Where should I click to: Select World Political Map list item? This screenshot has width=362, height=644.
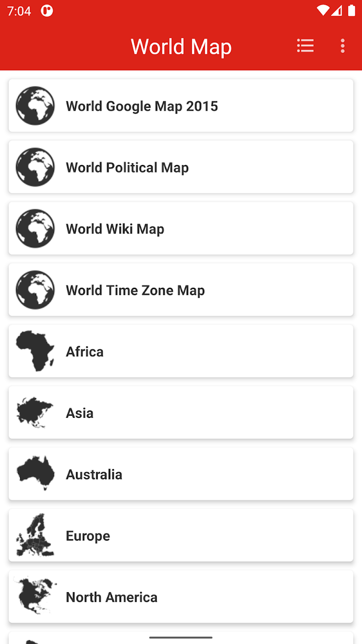[181, 167]
